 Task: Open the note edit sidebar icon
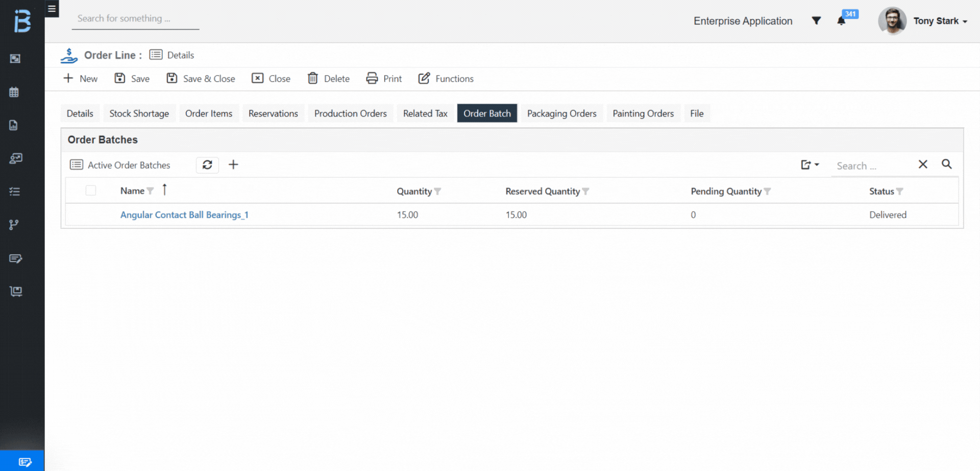tap(15, 258)
